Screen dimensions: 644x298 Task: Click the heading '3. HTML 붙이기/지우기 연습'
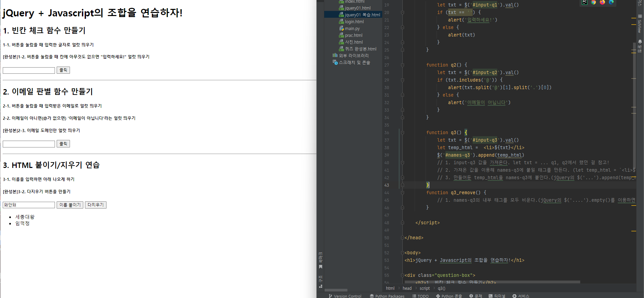coord(51,165)
